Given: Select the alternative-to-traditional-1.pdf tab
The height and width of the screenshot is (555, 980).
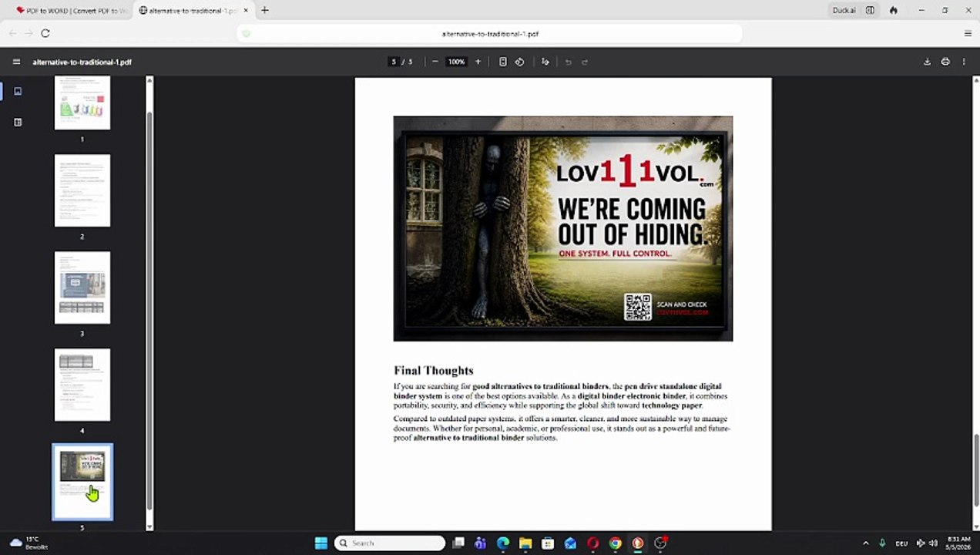Looking at the screenshot, I should click(x=188, y=11).
